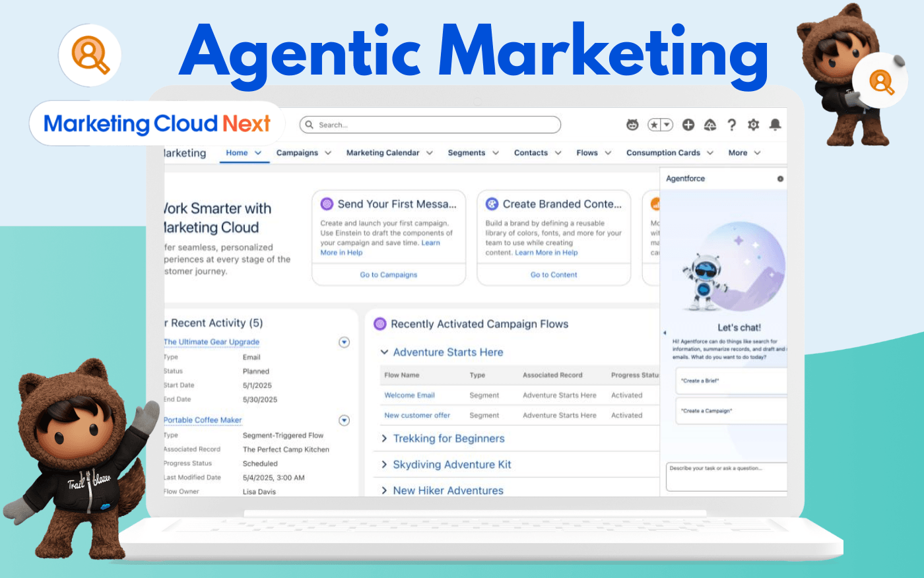Click the Create Branded Content blue icon
924x578 pixels.
[x=491, y=204]
